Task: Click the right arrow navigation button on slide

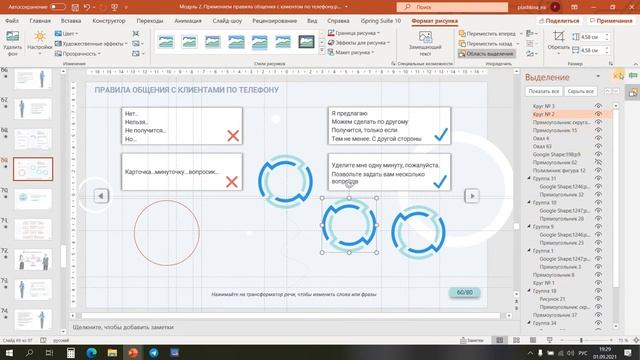Action: 472,196
